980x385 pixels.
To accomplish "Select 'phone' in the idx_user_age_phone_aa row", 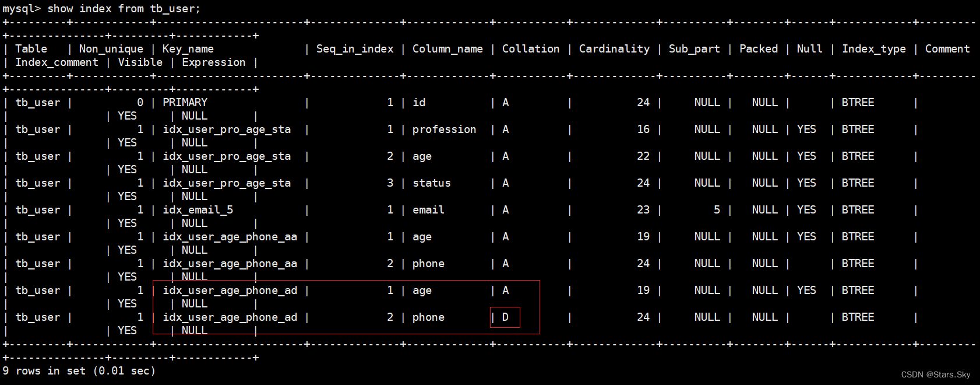I will 428,264.
